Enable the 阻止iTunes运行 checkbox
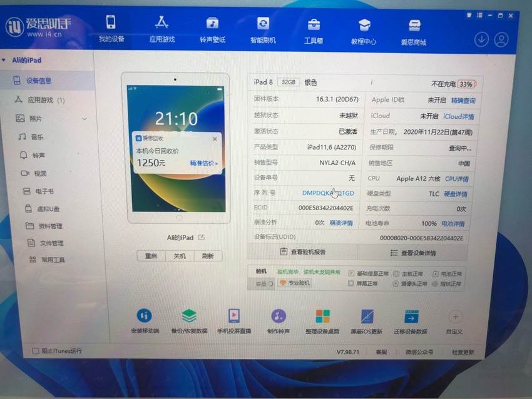Viewport: 532px width, 399px height. (35, 351)
